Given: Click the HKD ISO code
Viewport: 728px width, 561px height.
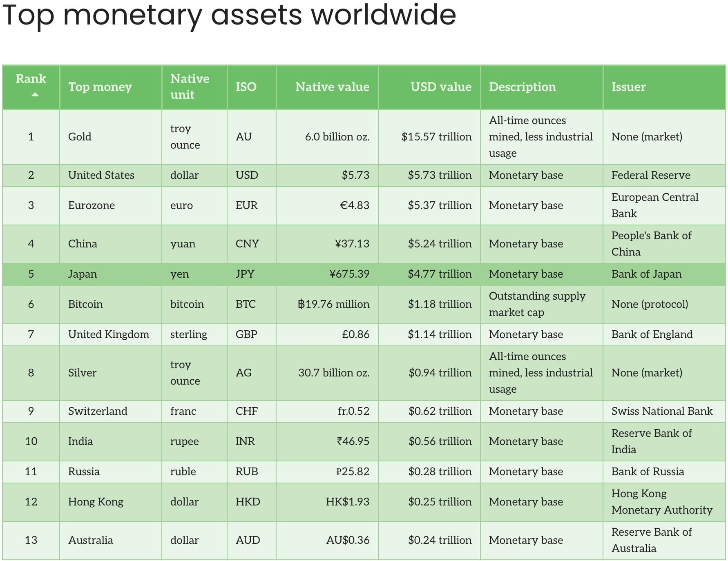Looking at the screenshot, I should [248, 502].
